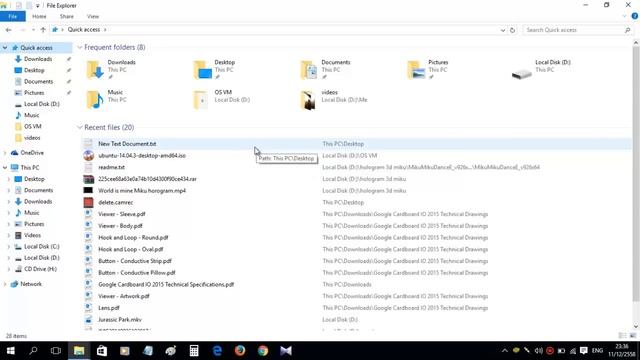Select readme.txt in recent files
Screen dimensions: 640x360
[111, 167]
